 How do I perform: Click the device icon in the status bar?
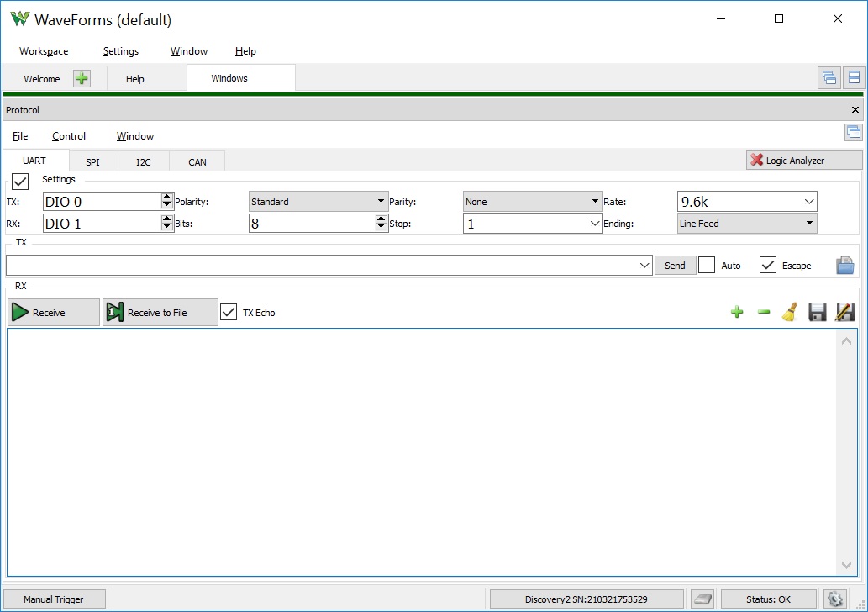click(x=703, y=599)
